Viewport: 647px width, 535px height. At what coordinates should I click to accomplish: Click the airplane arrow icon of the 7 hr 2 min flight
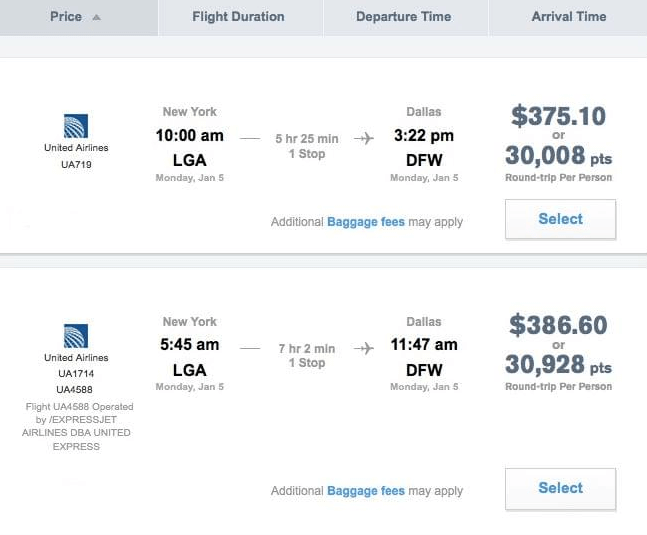(364, 348)
